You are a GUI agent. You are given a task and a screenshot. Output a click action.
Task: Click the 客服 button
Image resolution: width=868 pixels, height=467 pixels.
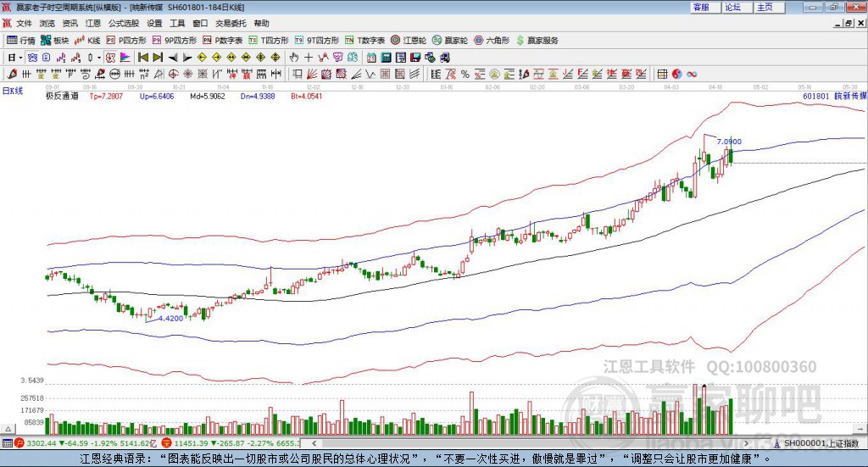point(704,7)
